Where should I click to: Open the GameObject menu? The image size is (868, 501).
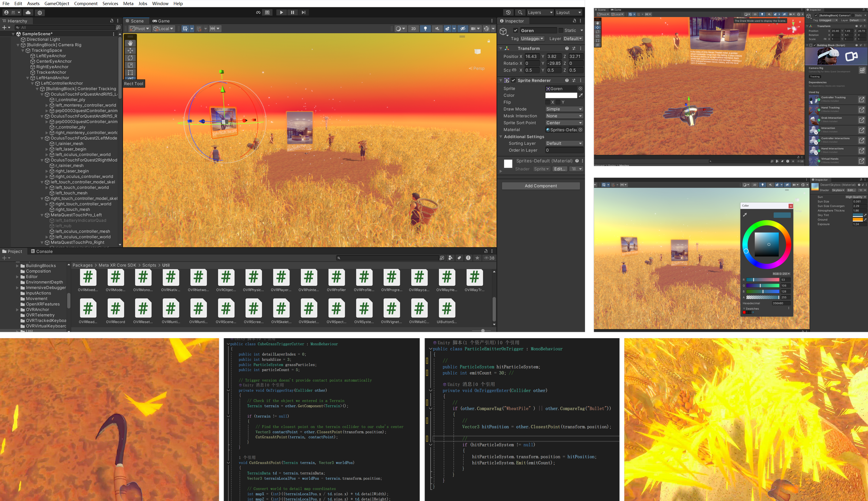point(57,3)
